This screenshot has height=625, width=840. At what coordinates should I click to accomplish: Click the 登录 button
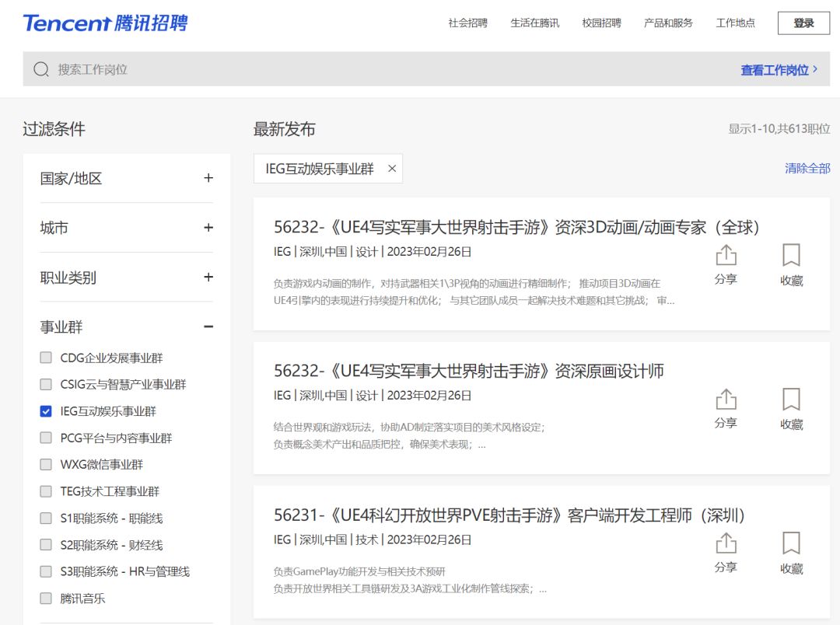click(803, 23)
